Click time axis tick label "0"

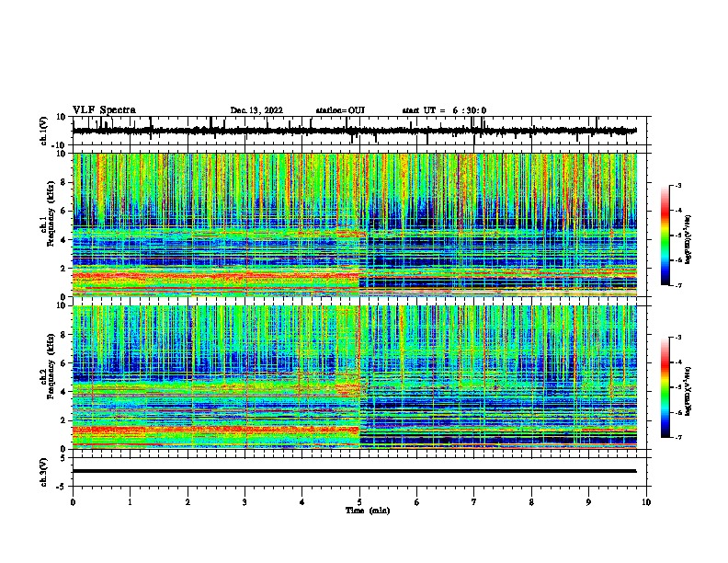(x=73, y=502)
